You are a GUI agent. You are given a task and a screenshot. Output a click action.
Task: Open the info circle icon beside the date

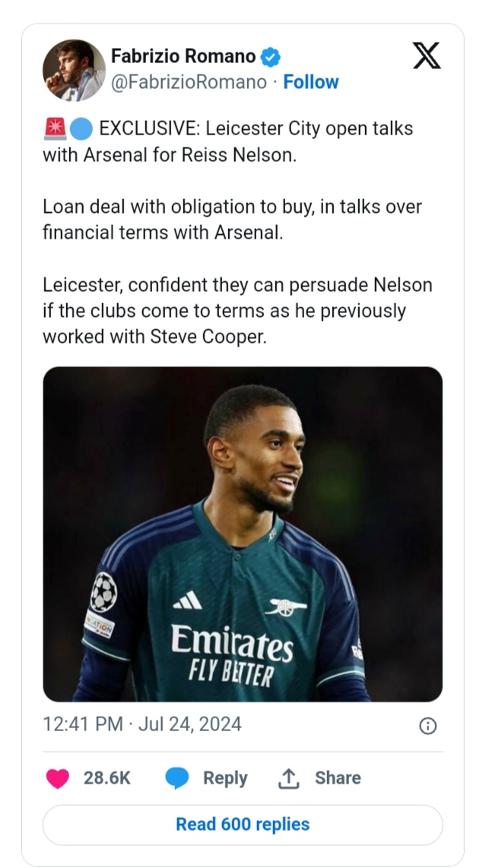[427, 726]
